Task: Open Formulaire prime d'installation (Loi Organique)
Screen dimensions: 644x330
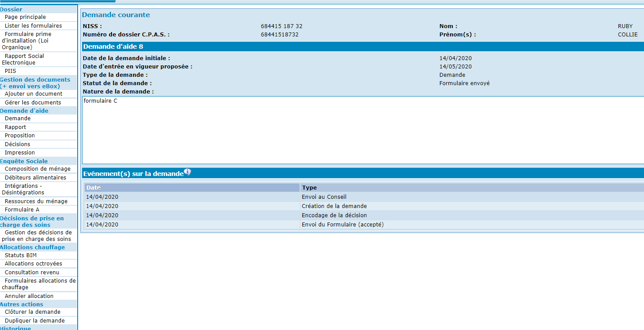Action: (x=27, y=40)
